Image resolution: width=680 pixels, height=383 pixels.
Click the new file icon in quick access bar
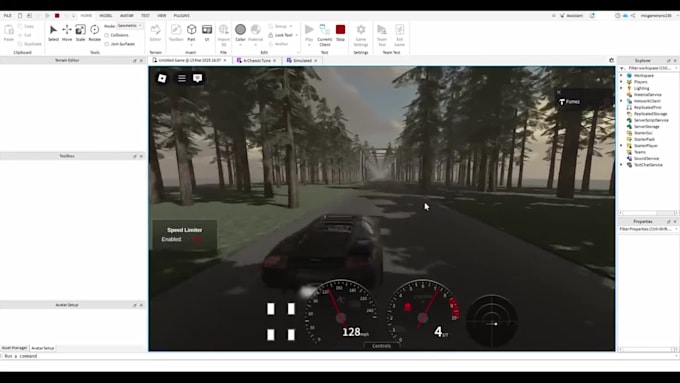pyautogui.click(x=20, y=16)
